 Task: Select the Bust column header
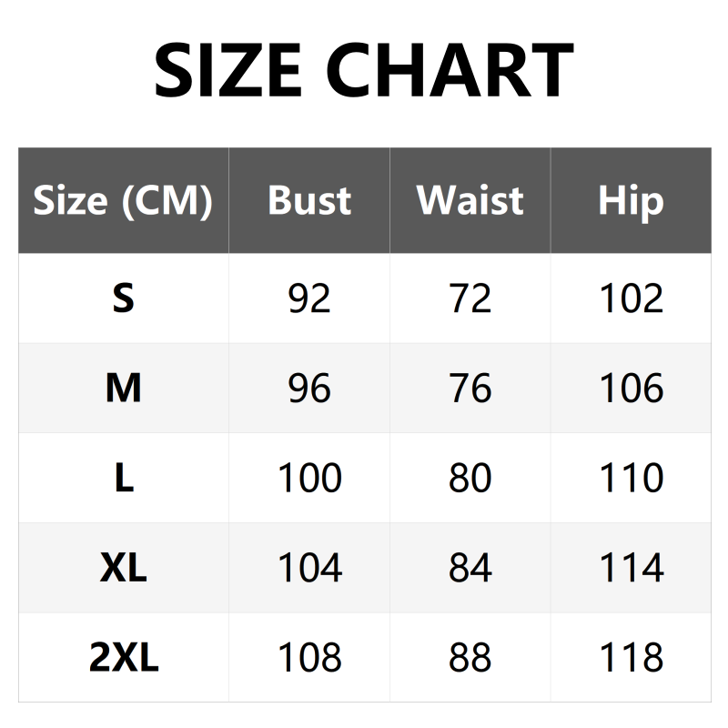coord(309,200)
